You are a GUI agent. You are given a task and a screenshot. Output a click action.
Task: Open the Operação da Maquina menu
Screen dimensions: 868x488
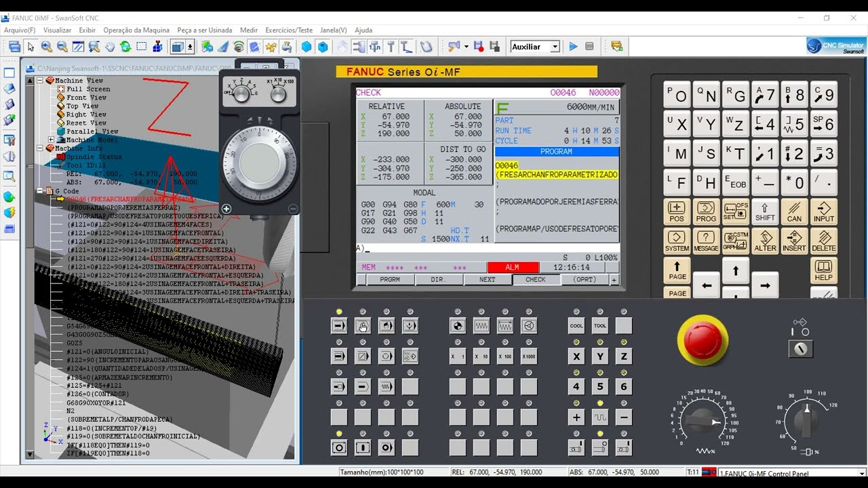136,30
